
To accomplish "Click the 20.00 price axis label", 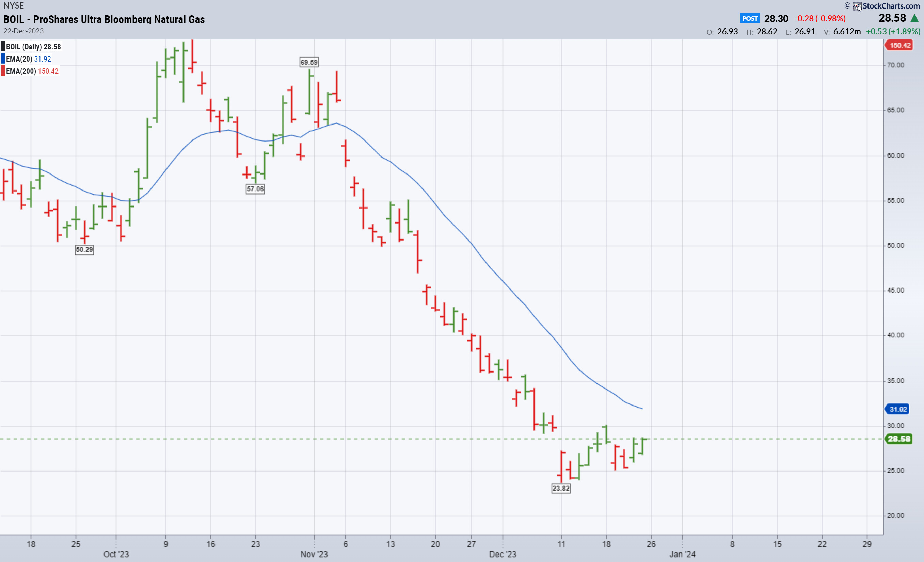I will pyautogui.click(x=895, y=515).
